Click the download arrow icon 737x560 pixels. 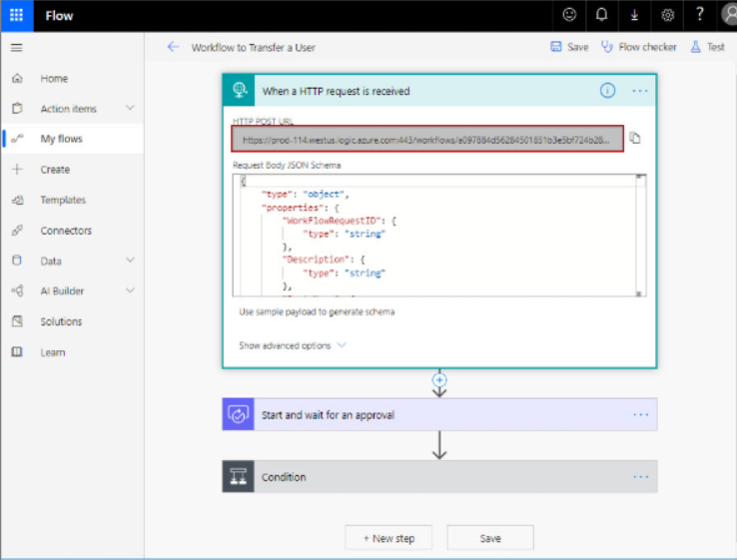pos(634,15)
